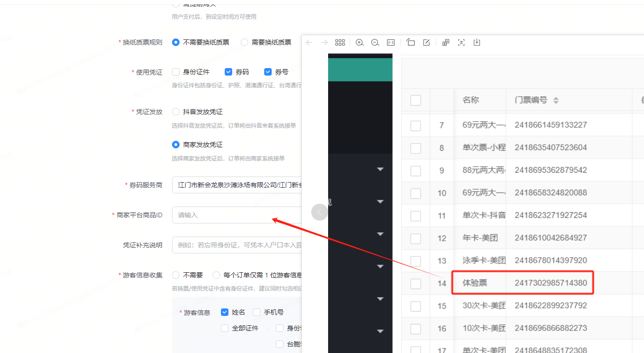Click the OCR text extraction icon
Image resolution: width=644 pixels, height=353 pixels.
tap(461, 42)
